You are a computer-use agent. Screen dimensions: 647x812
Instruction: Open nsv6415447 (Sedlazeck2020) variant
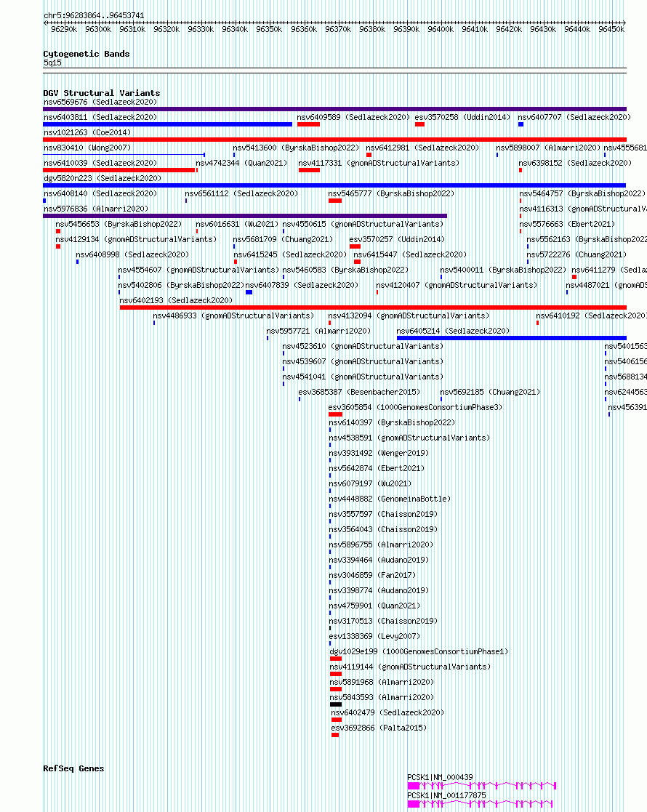pos(410,254)
